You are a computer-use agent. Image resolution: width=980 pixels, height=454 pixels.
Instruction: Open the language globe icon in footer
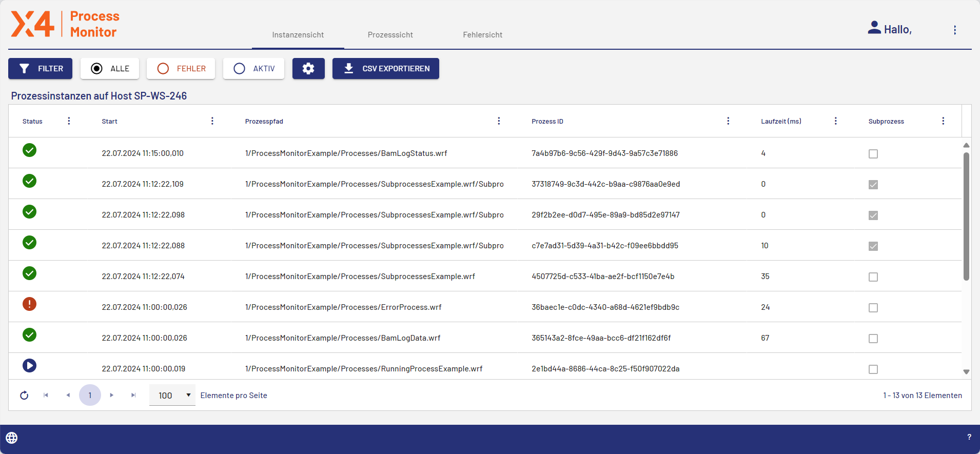[x=12, y=438]
